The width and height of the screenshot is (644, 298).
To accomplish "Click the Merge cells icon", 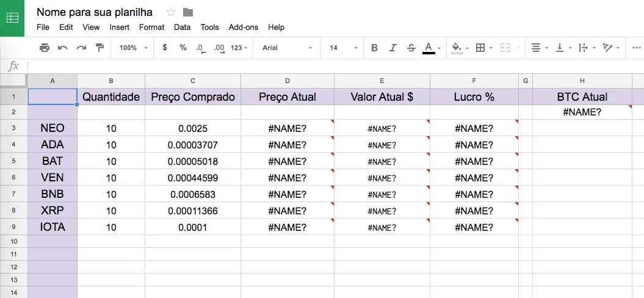I will click(x=505, y=48).
